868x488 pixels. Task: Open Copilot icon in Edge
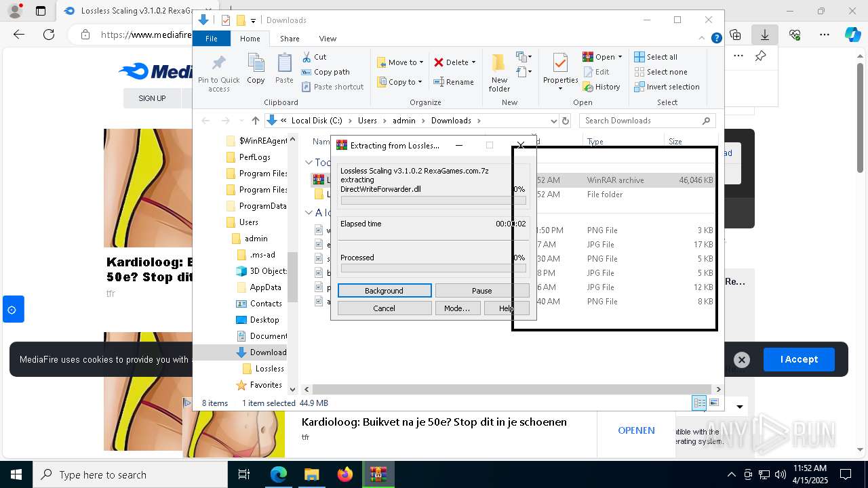click(x=852, y=35)
